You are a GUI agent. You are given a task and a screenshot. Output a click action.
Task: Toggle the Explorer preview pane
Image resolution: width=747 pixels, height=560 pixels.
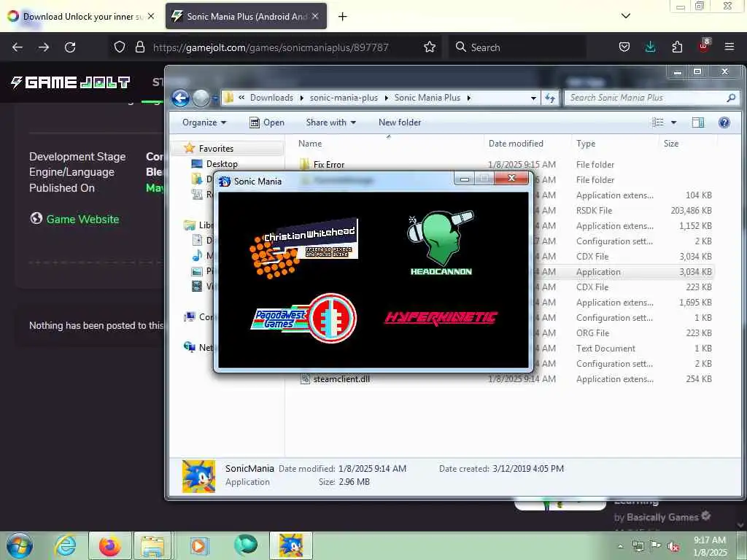pos(698,122)
